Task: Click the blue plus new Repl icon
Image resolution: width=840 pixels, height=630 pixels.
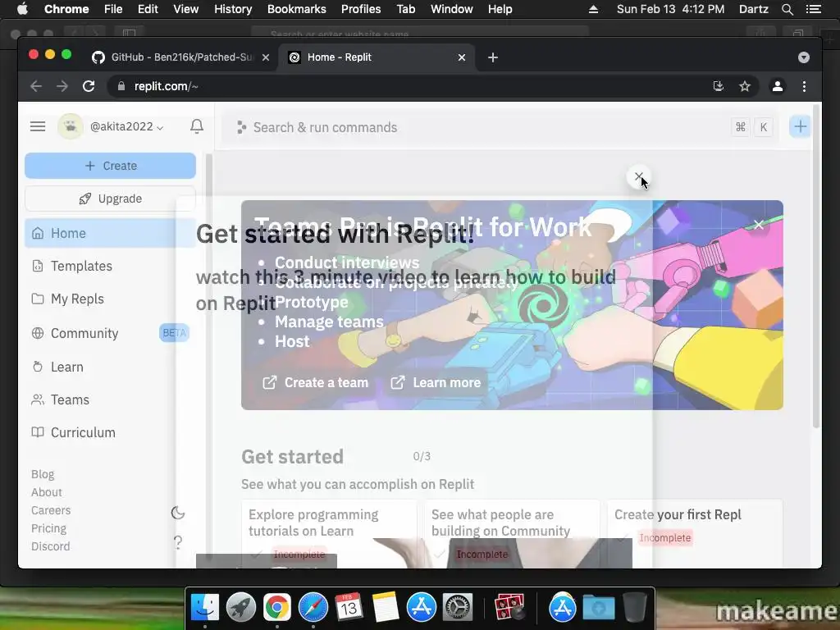Action: [801, 127]
